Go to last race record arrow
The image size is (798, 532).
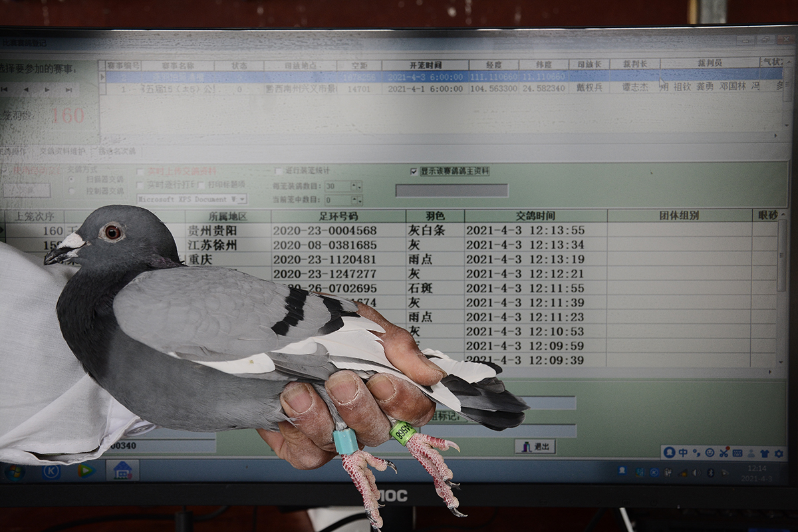(68, 89)
